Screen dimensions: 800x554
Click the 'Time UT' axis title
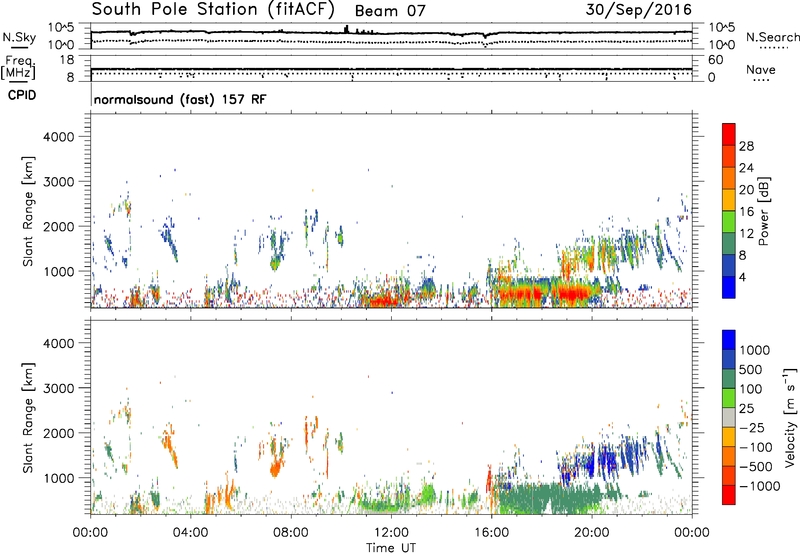point(391,548)
